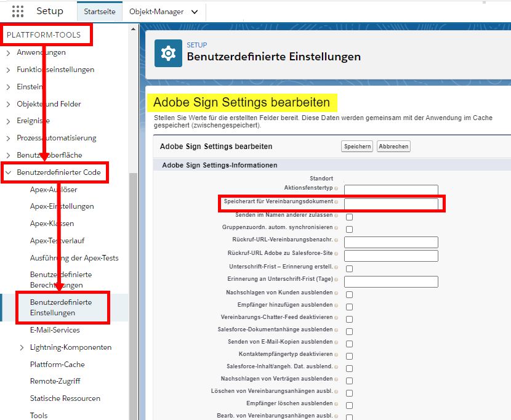The image size is (511, 420).
Task: Open the Tools sidebar item
Action: [39, 416]
